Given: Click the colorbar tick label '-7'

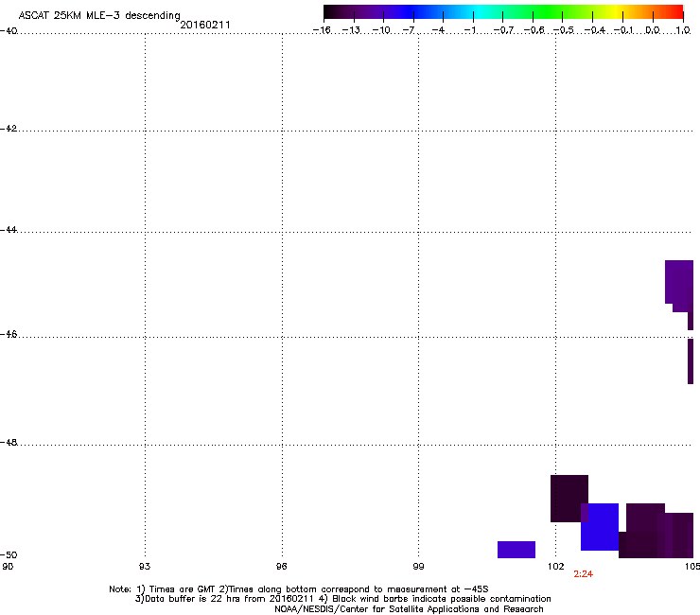Looking at the screenshot, I should (409, 30).
